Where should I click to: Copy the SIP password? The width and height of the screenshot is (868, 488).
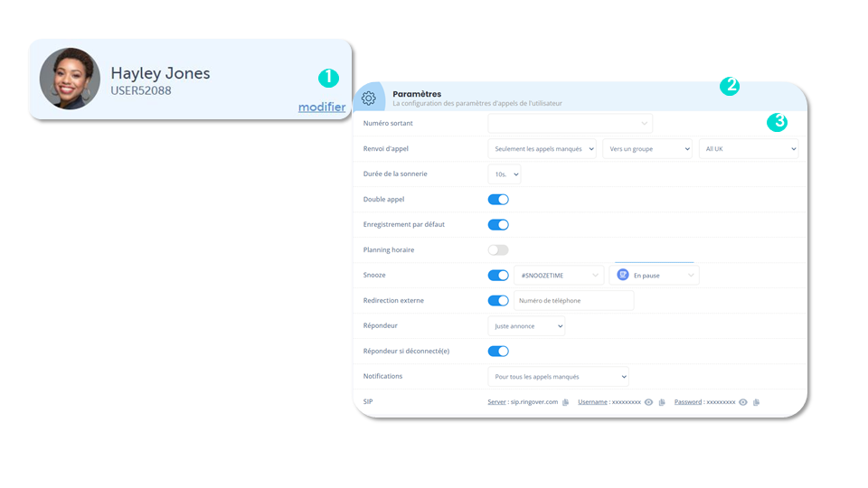coord(756,402)
